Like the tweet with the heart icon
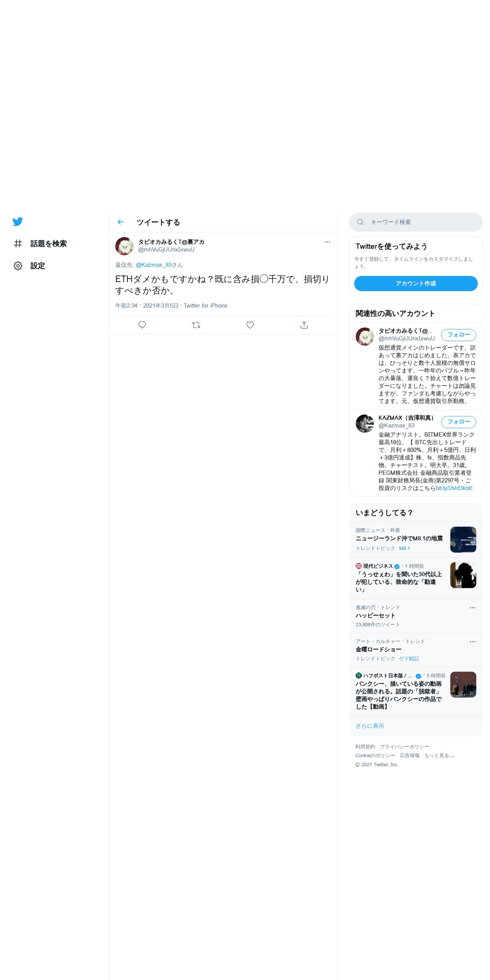490x980 pixels. click(x=250, y=325)
